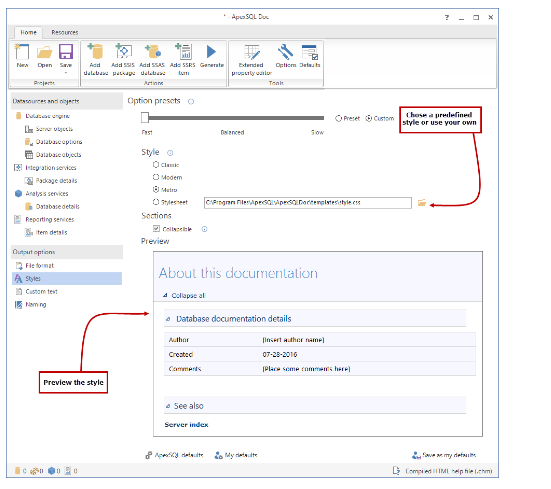Click the Compiled HTML help file format icon

point(396,471)
